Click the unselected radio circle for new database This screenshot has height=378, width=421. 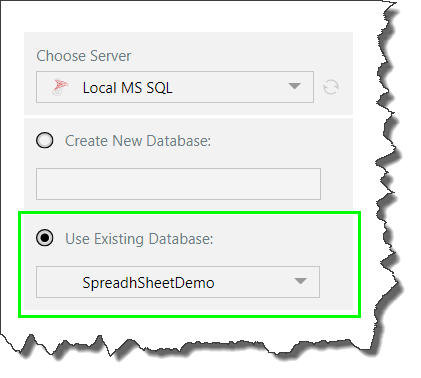click(x=45, y=140)
